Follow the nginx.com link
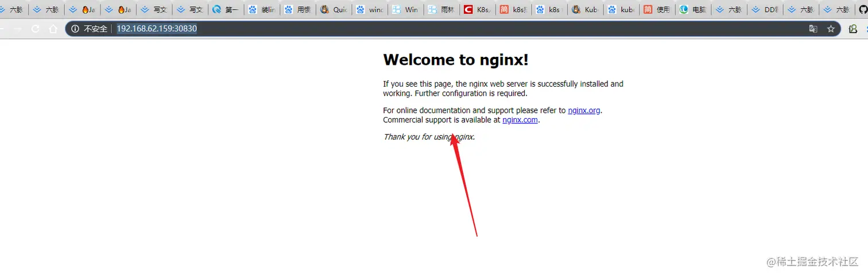 point(520,120)
